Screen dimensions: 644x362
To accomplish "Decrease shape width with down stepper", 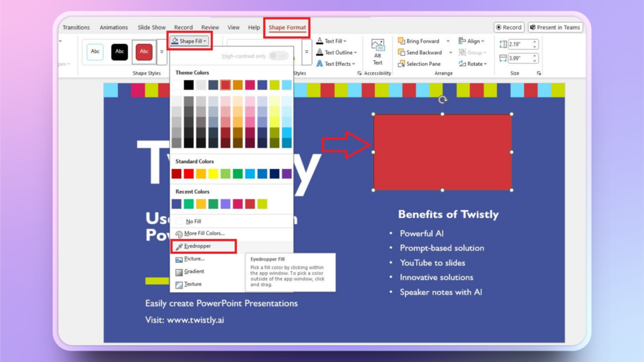I will pyautogui.click(x=535, y=61).
